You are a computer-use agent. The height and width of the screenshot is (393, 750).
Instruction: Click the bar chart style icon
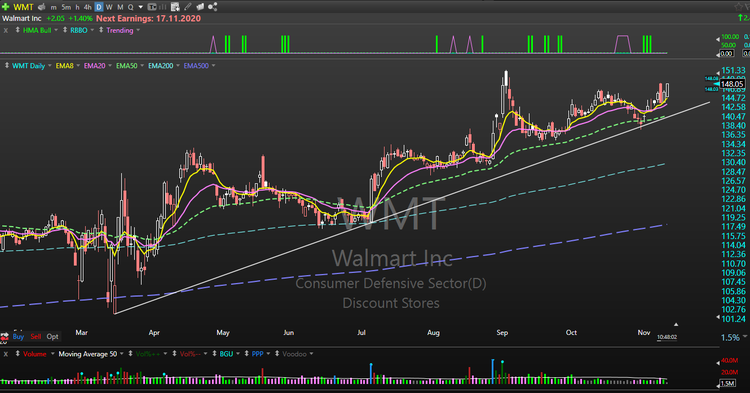163,7
